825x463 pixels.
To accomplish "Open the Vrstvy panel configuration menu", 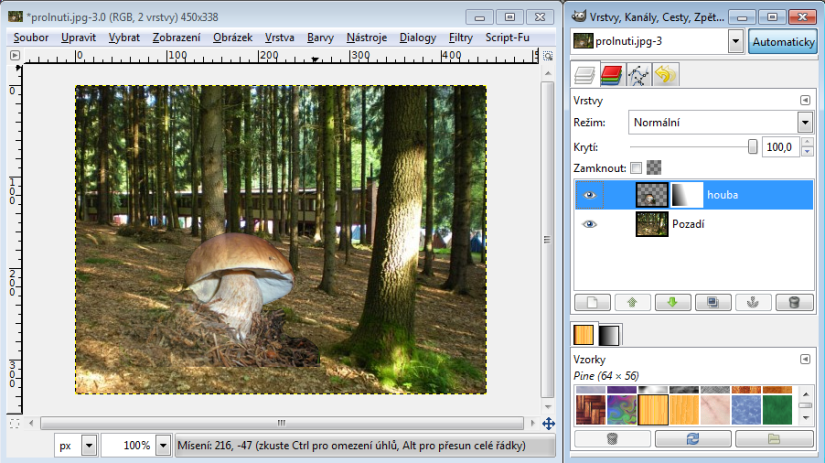I will point(805,100).
